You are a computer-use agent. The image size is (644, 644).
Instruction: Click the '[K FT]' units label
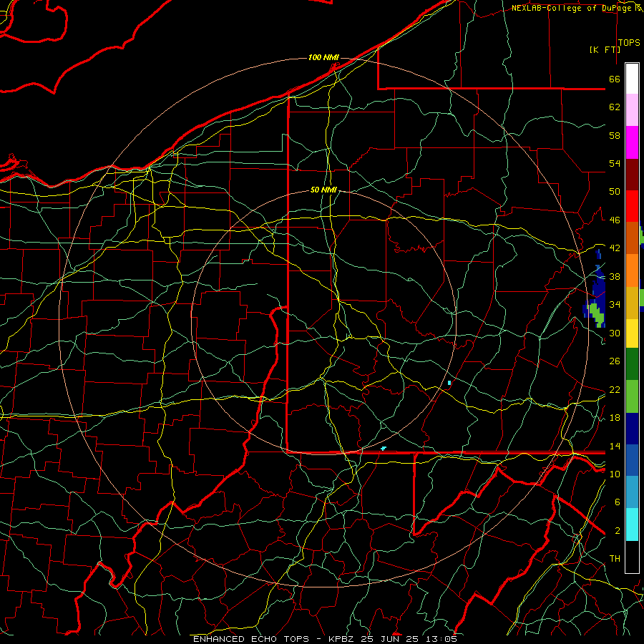click(605, 49)
